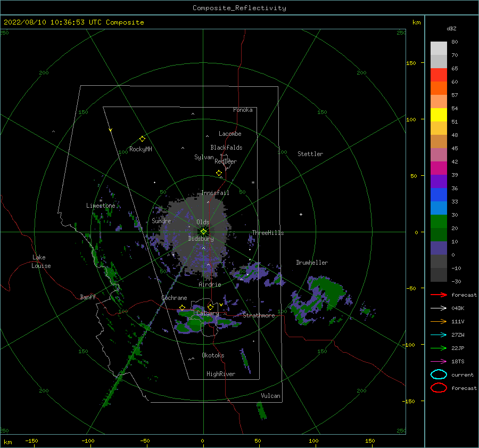Click the red forecast ellipse icon

pos(439,388)
